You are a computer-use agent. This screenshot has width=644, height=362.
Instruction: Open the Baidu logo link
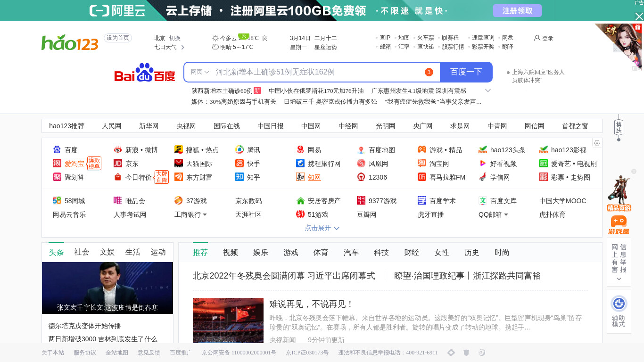pos(145,73)
